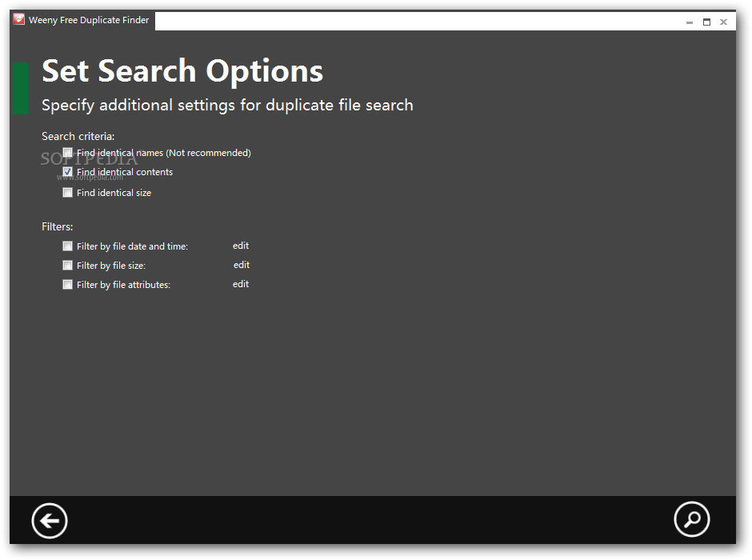752x560 pixels.
Task: Click the 'Search criteria:' label
Action: (x=78, y=136)
